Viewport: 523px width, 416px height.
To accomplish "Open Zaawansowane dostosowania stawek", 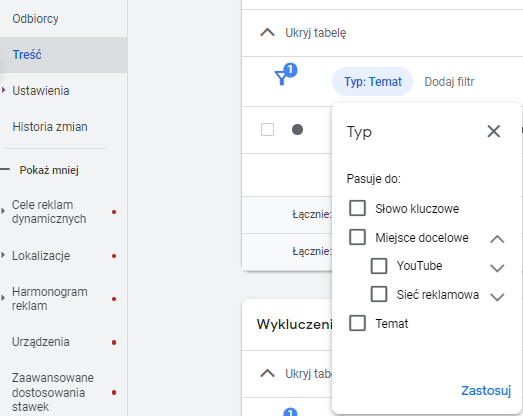I will [x=53, y=392].
